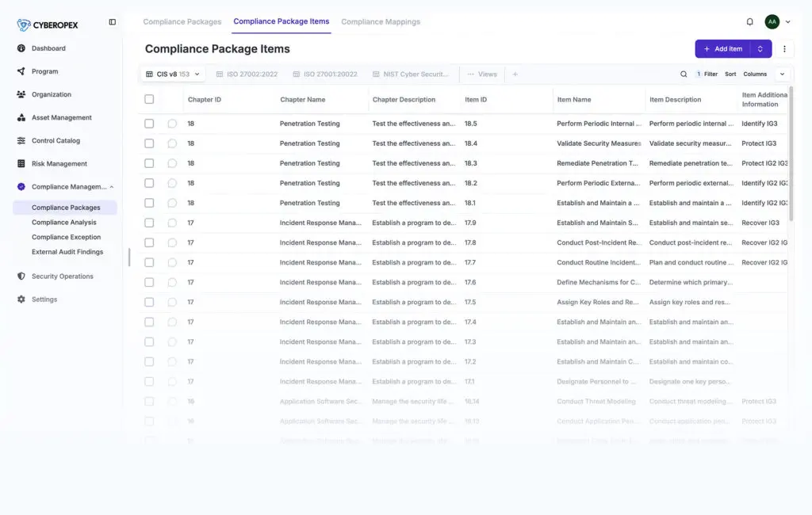Viewport: 812px width, 515px height.
Task: Check the row for item 18.3
Action: 149,163
